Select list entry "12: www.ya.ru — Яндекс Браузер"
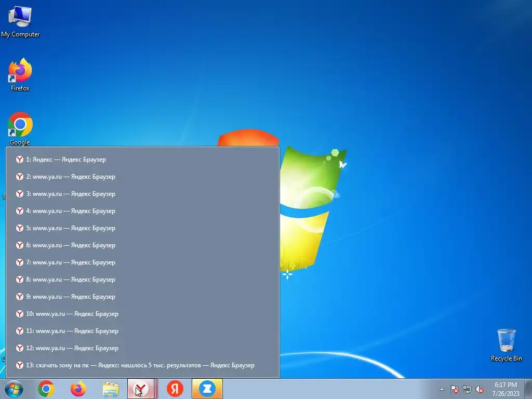The image size is (532, 399). tap(142, 348)
